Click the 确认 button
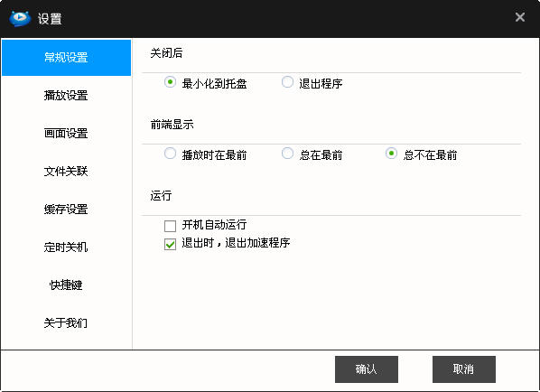 point(367,369)
